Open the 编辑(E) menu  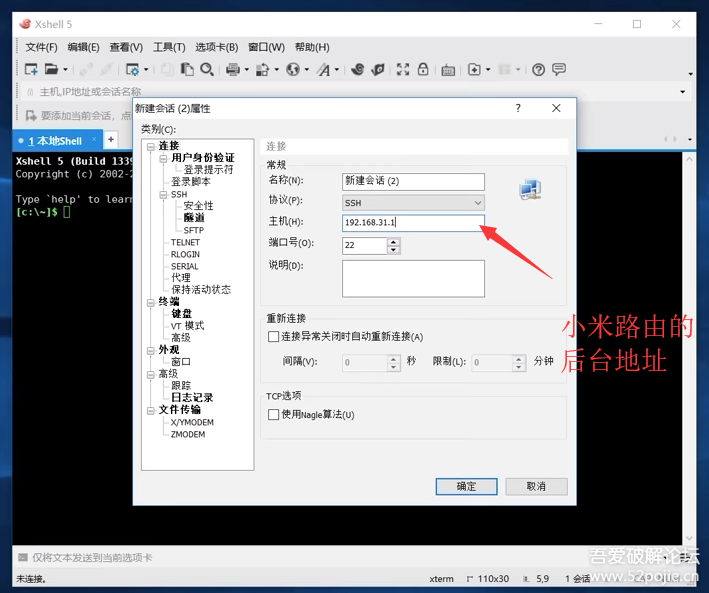(x=83, y=47)
